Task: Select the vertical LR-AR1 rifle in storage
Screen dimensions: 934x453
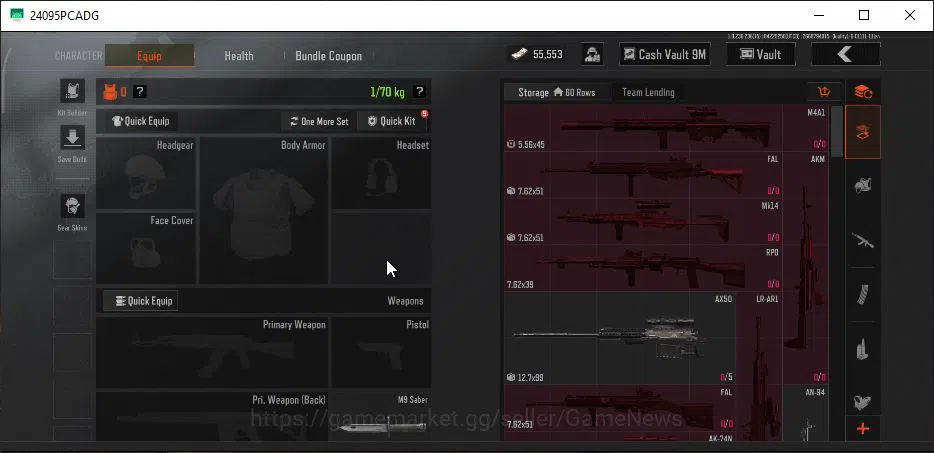Action: [x=759, y=366]
